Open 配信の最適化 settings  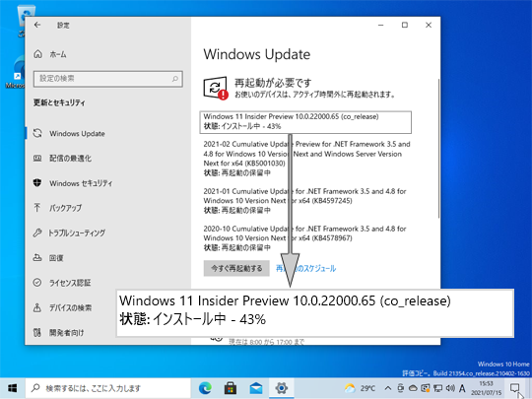click(62, 159)
